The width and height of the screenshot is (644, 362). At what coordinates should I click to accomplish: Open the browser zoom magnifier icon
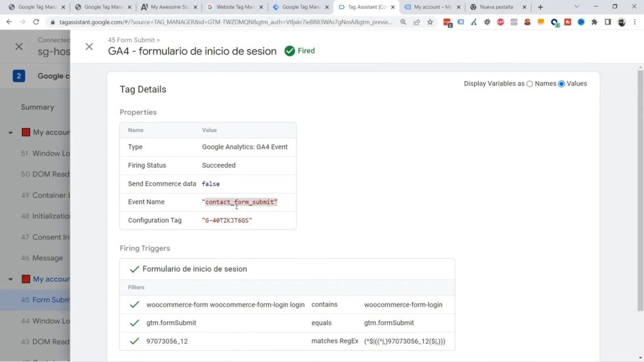[403, 22]
